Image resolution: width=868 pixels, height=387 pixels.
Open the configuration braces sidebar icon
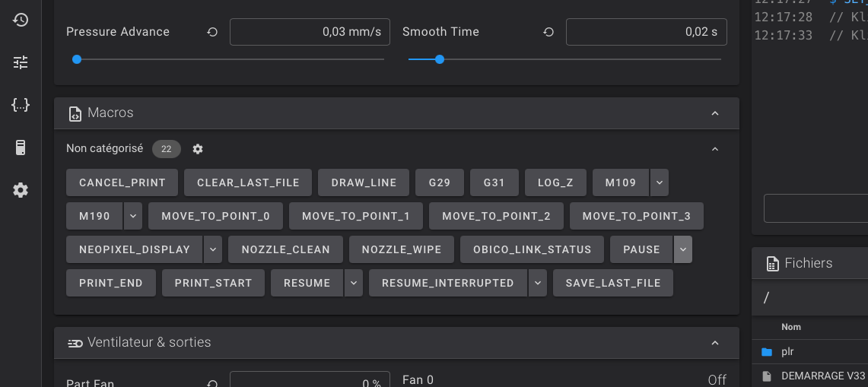tap(21, 105)
